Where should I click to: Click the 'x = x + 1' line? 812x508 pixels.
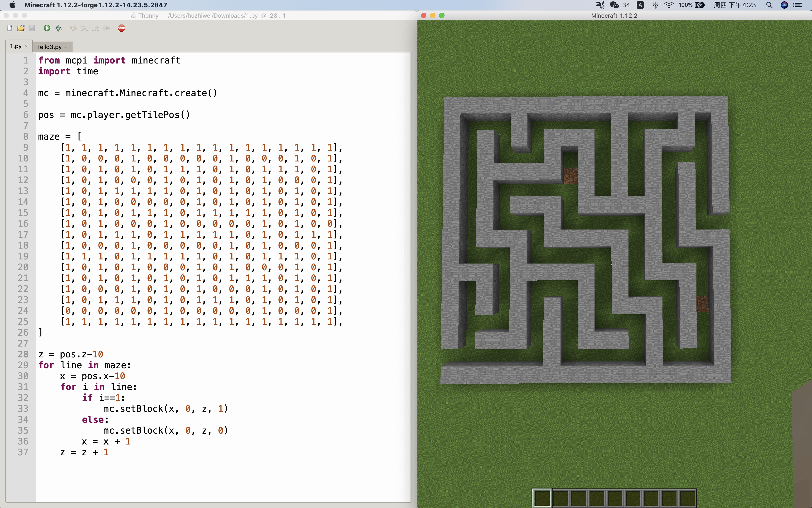(x=106, y=442)
